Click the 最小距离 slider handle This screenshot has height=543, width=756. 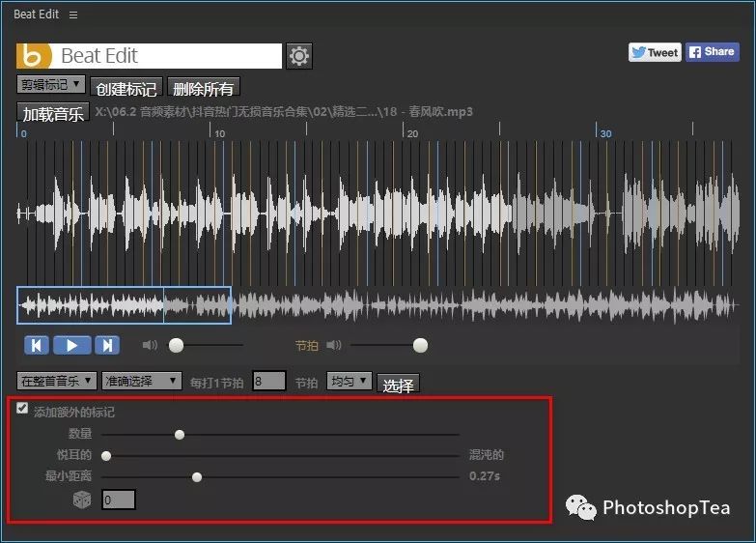coord(197,477)
